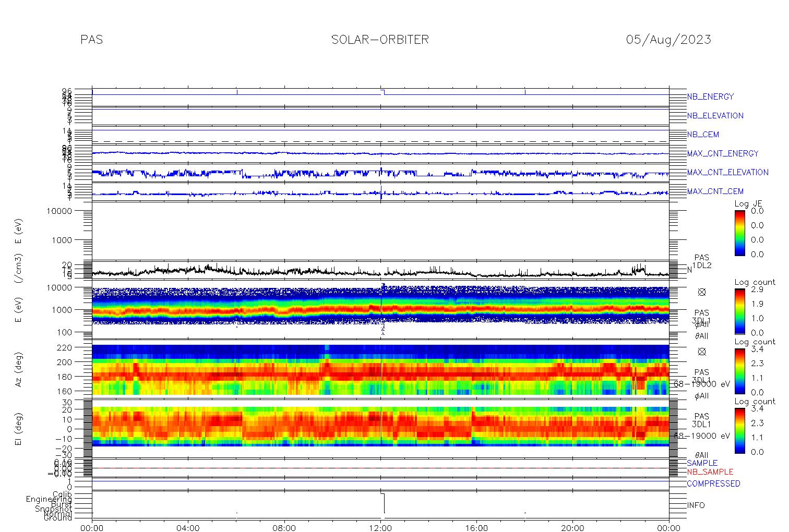Image resolution: width=789 pixels, height=532 pixels.
Task: Click the MAX_CNT_CEM blue trace
Action: coord(380,193)
